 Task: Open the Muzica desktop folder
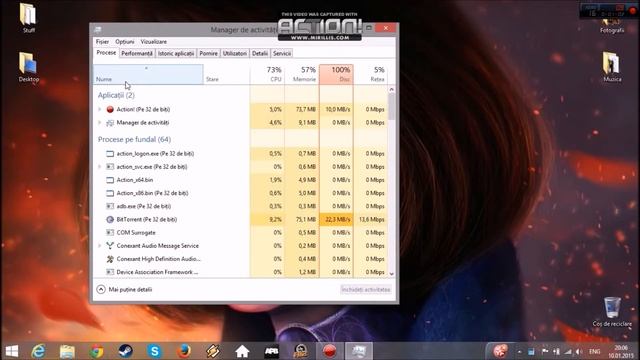tap(612, 67)
